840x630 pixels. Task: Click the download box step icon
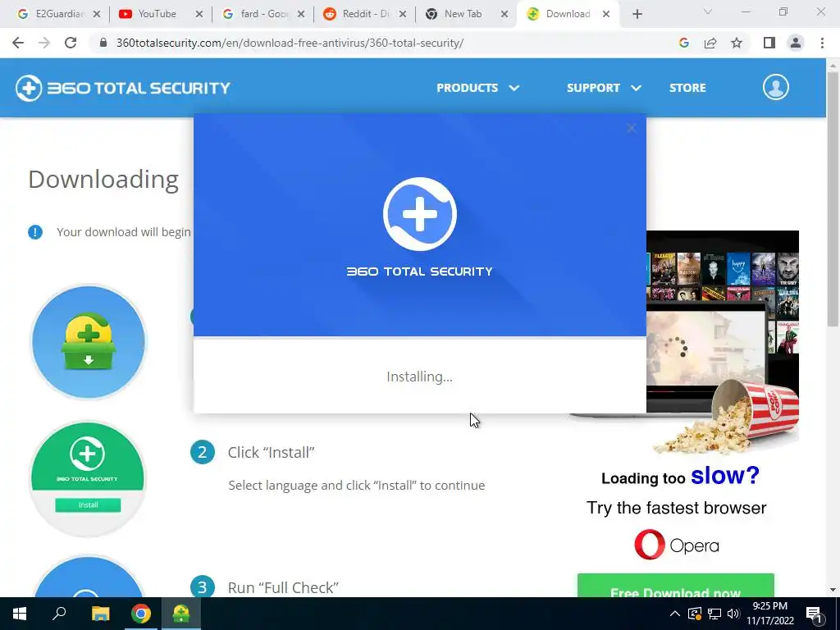click(89, 342)
